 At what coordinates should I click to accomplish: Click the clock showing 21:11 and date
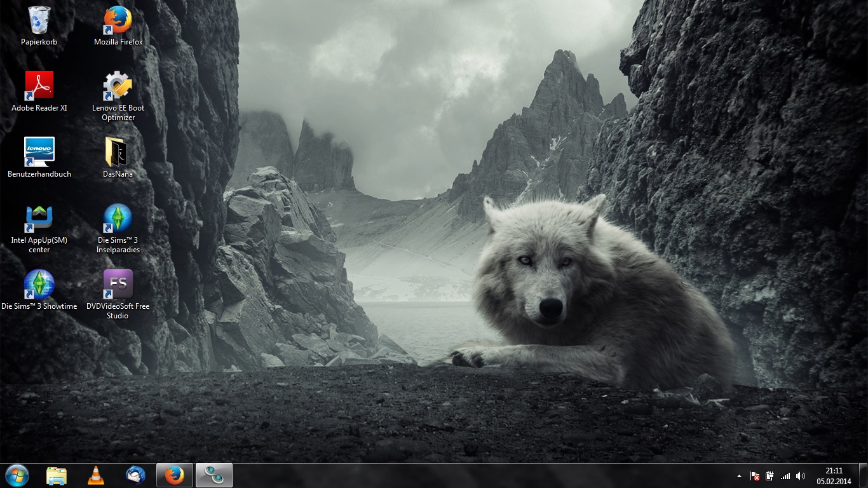point(834,476)
